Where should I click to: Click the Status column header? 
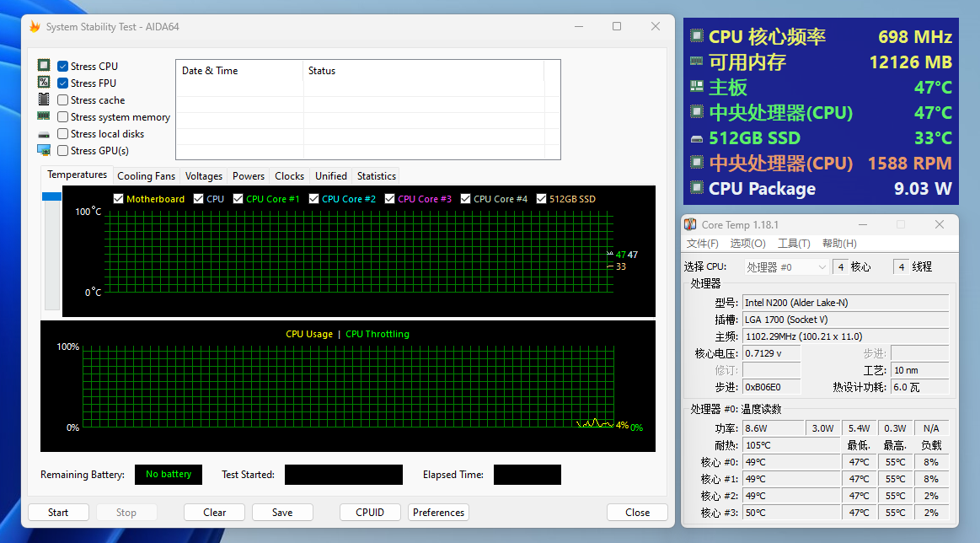423,71
